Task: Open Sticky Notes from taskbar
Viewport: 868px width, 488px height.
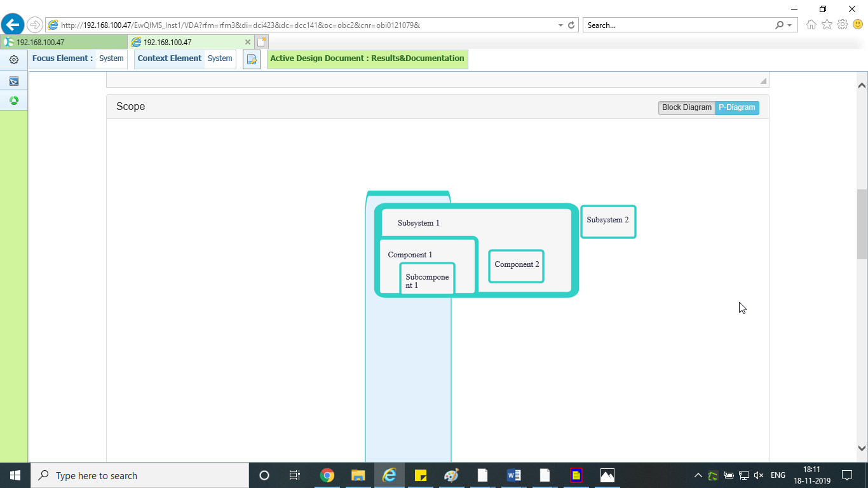Action: pyautogui.click(x=420, y=475)
